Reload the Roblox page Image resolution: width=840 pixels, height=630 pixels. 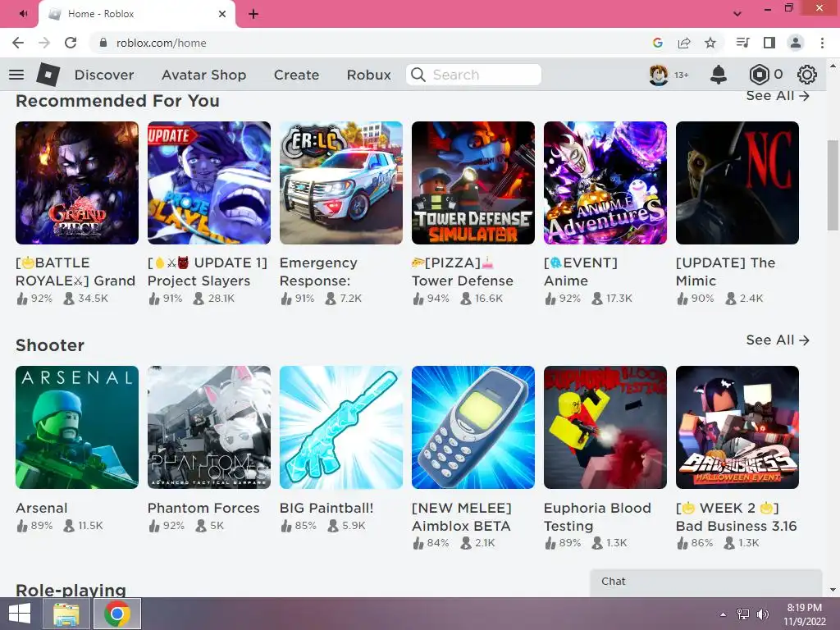click(71, 43)
